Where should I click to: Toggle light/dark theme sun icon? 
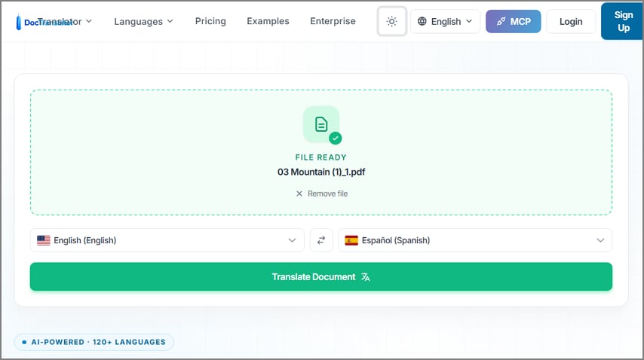(x=392, y=21)
